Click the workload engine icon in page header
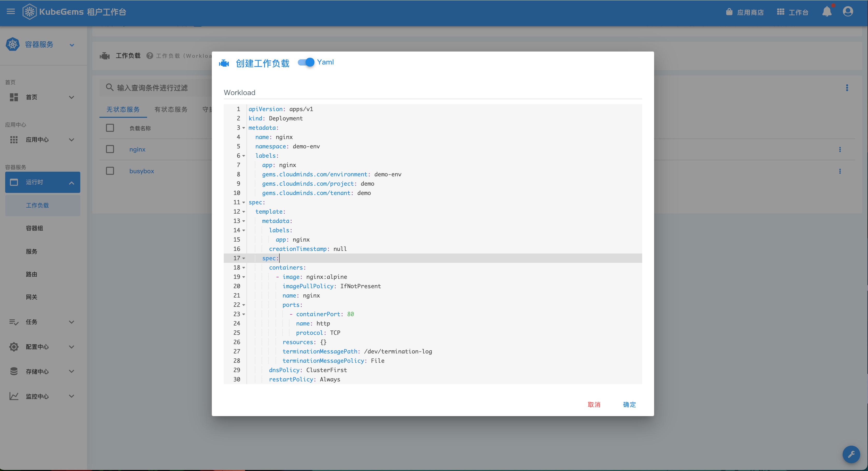868x471 pixels. [x=105, y=56]
